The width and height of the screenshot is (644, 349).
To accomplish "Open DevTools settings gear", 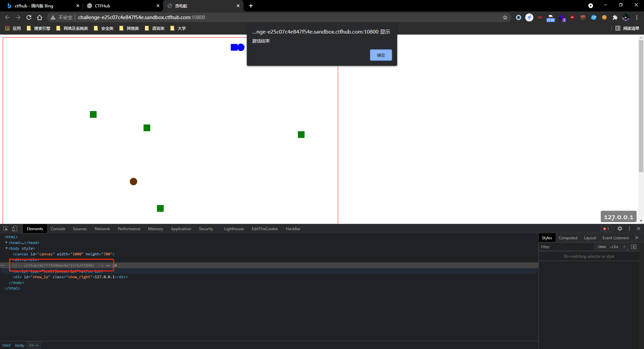I will pos(620,229).
